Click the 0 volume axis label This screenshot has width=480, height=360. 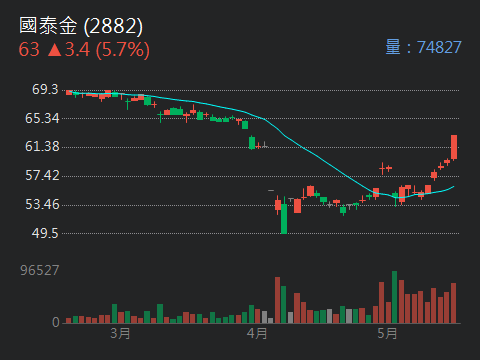coord(56,322)
